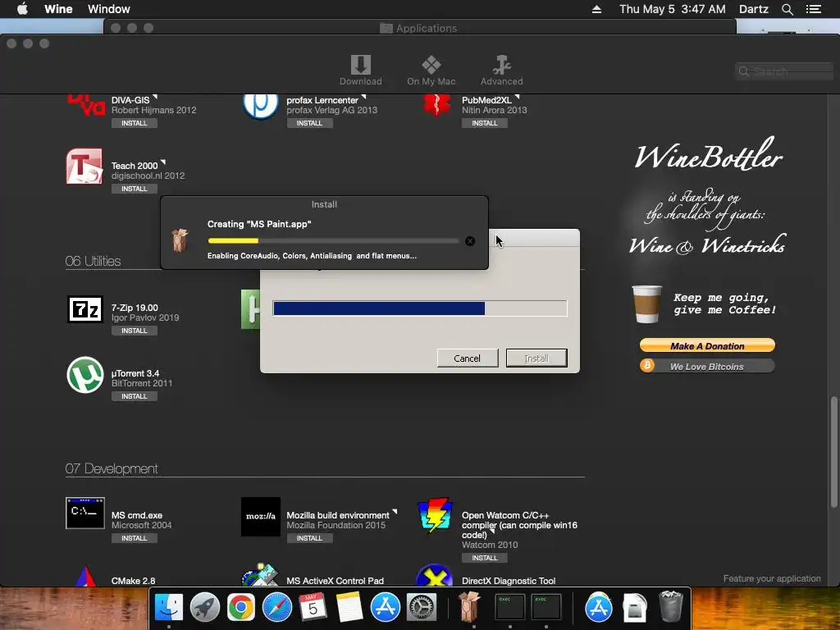
Task: Install µTorrent 3.4
Action: 134,396
